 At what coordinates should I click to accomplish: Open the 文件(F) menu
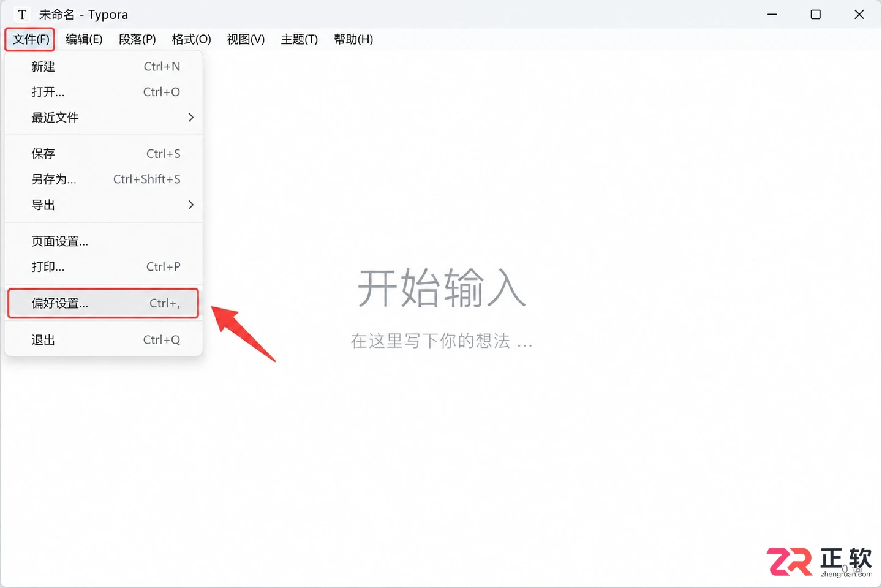coord(31,39)
